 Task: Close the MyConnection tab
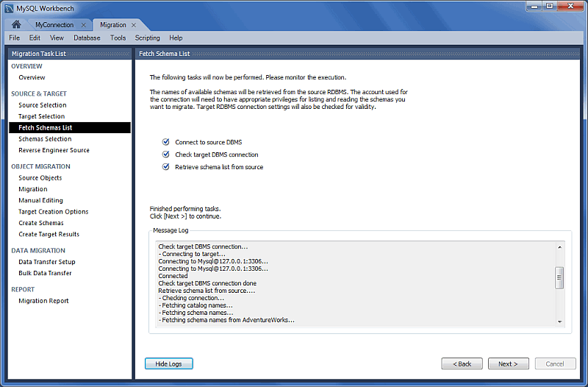84,25
